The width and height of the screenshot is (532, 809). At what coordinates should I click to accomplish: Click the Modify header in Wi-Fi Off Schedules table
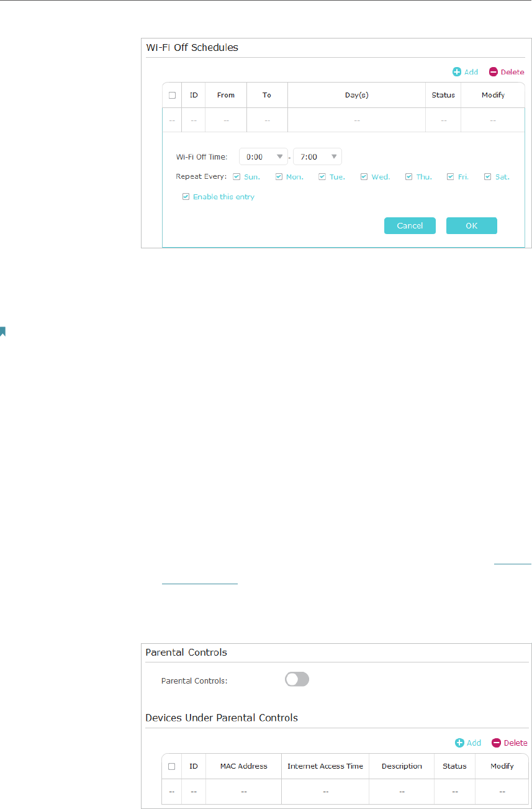pos(493,95)
